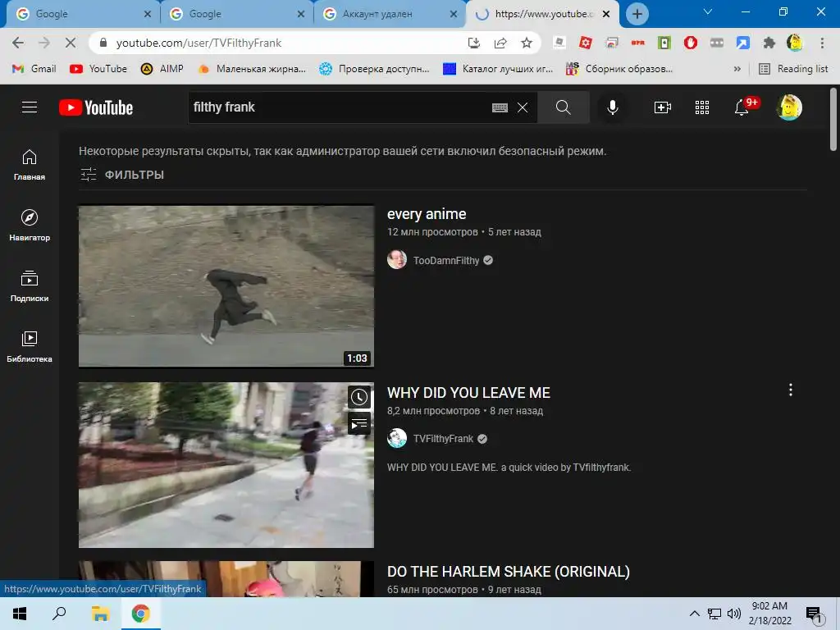Go back in Chrome
The image size is (840, 630).
[x=18, y=43]
